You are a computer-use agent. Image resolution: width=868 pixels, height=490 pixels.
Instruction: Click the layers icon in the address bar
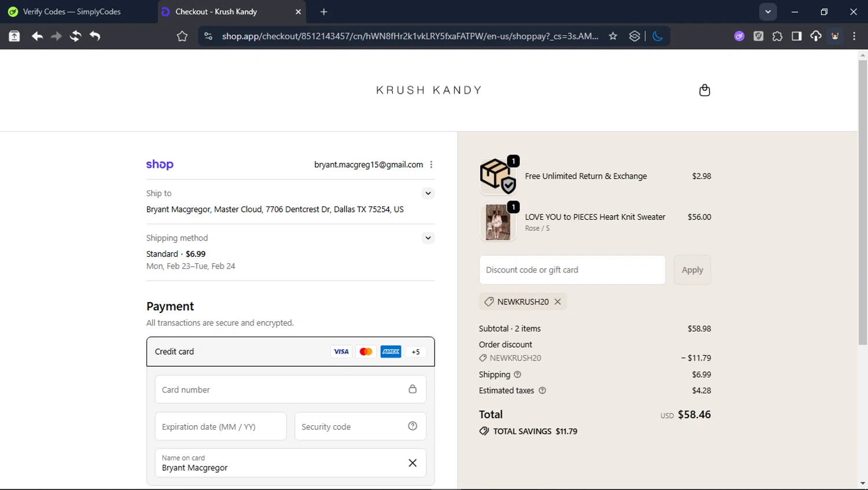[634, 36]
